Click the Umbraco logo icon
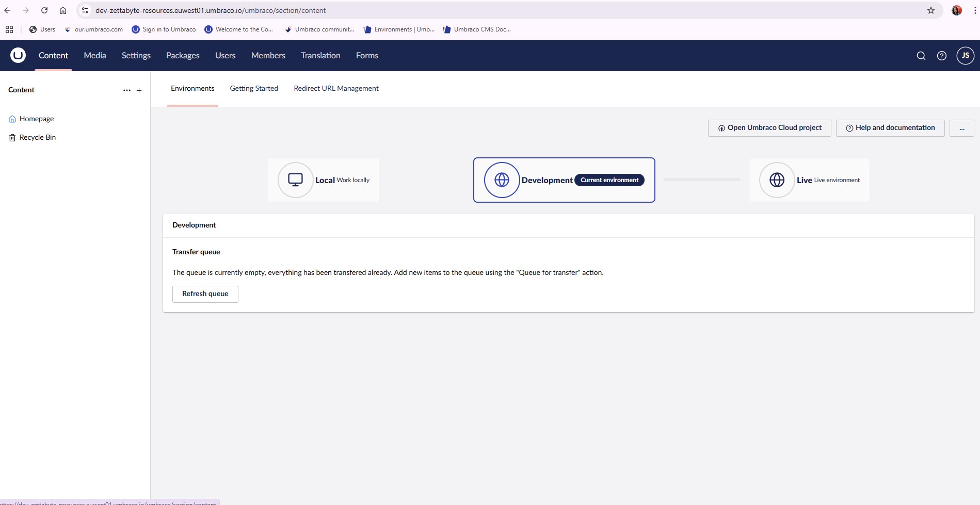The image size is (980, 505). tap(18, 55)
